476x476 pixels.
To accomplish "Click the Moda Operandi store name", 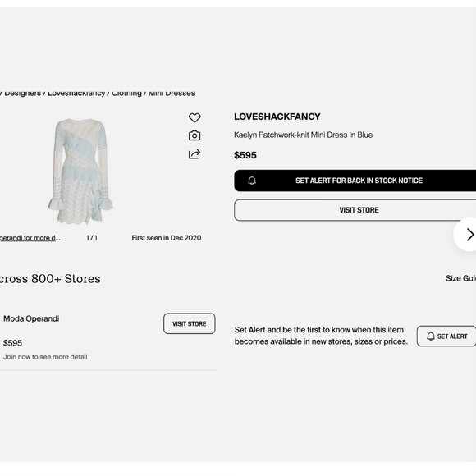I will coord(31,318).
